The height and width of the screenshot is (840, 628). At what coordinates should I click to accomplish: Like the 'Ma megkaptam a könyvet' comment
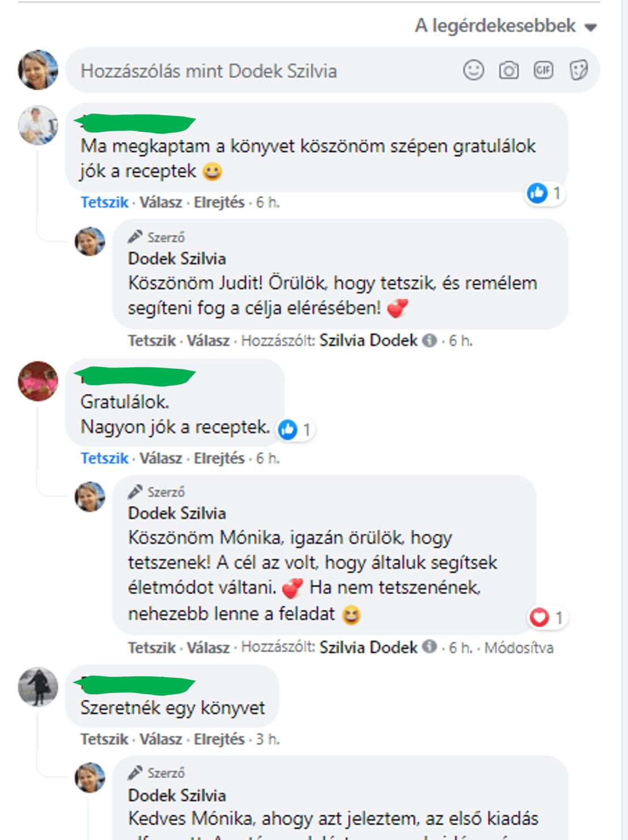104,202
